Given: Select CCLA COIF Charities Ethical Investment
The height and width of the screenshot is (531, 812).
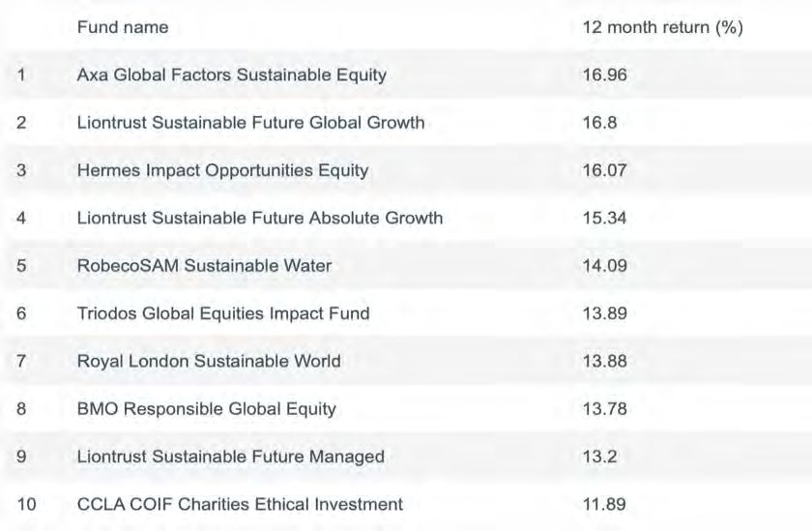Looking at the screenshot, I should click(240, 504).
